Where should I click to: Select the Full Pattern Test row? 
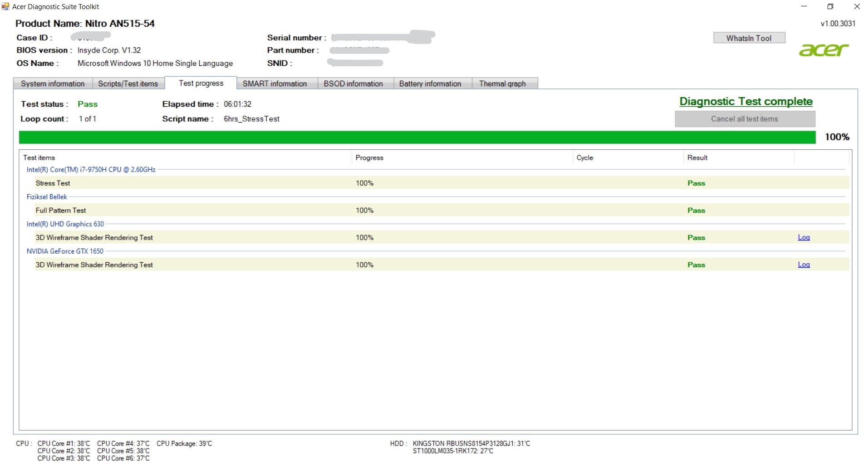[x=441, y=210]
